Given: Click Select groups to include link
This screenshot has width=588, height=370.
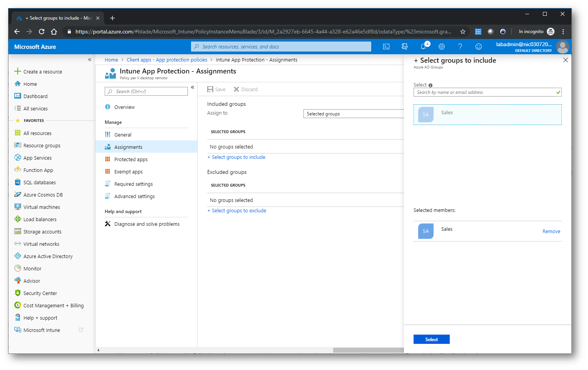Looking at the screenshot, I should 236,157.
